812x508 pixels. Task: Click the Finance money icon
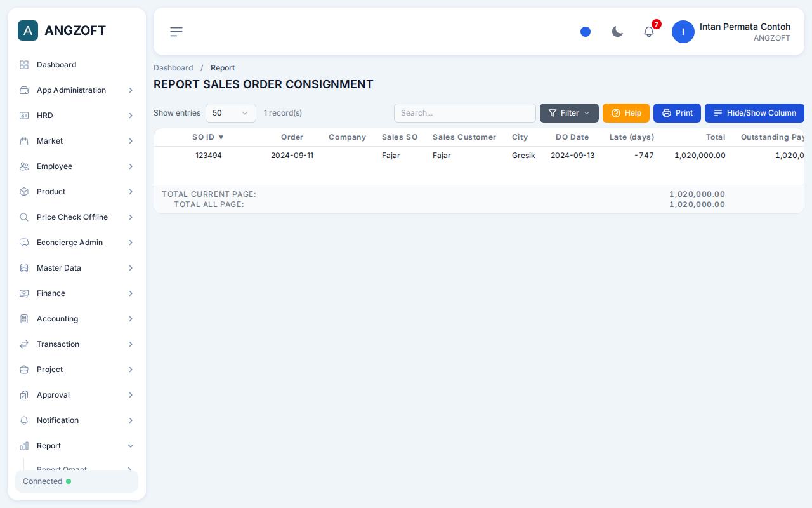point(24,293)
